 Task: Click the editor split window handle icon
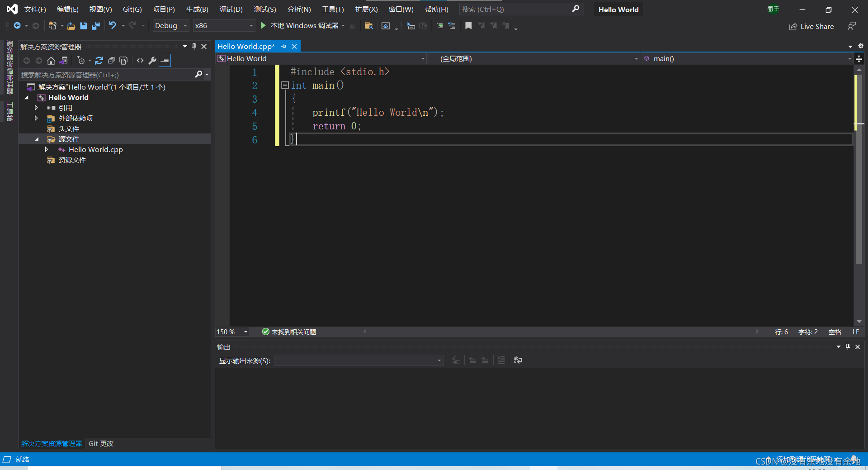pos(859,59)
